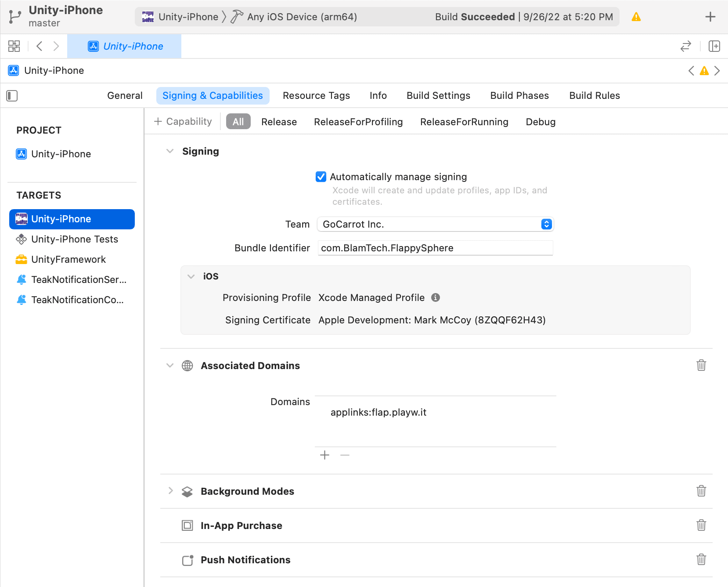Click the warning triangle in jump bar
The width and height of the screenshot is (728, 587).
point(704,71)
